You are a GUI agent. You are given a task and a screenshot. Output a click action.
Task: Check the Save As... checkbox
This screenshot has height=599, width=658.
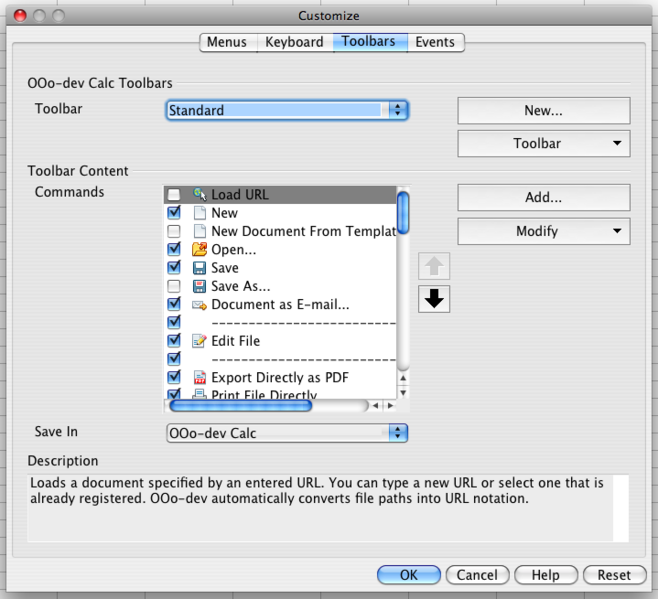[x=174, y=286]
